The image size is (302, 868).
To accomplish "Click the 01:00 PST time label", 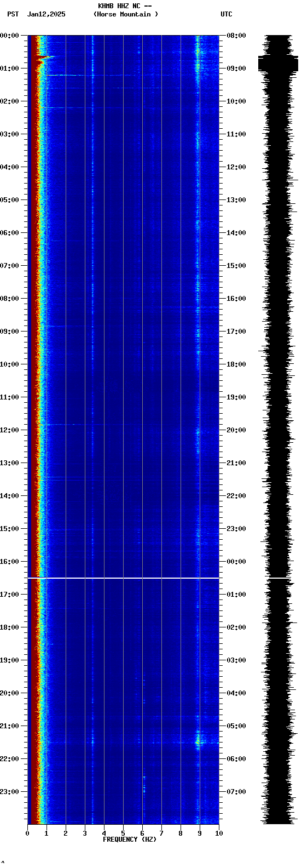I will coord(9,68).
